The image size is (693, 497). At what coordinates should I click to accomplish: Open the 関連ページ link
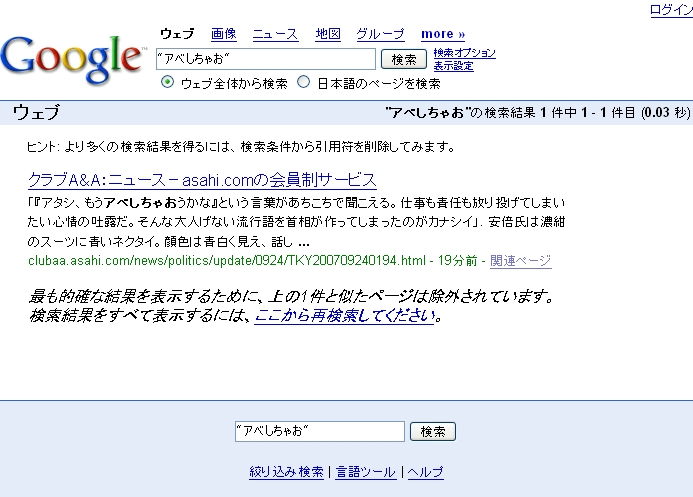pos(521,261)
